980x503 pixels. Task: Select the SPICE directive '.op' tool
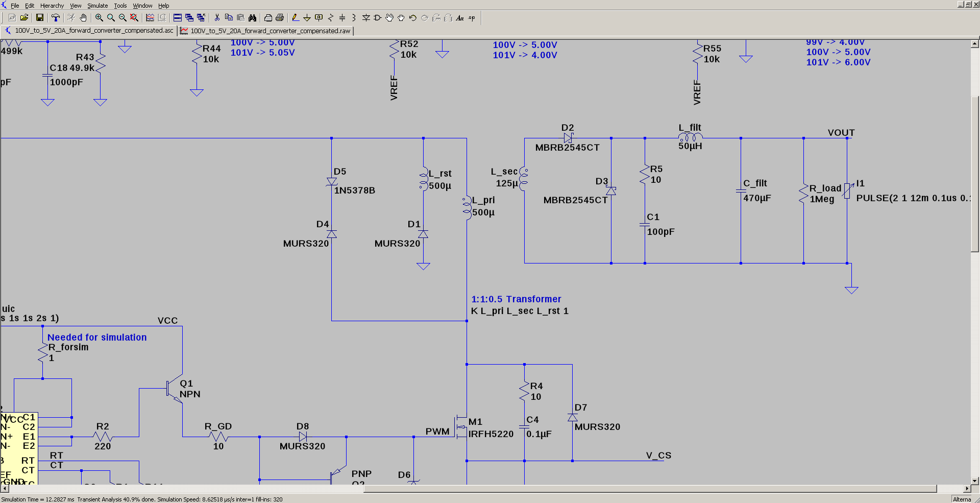tap(472, 18)
